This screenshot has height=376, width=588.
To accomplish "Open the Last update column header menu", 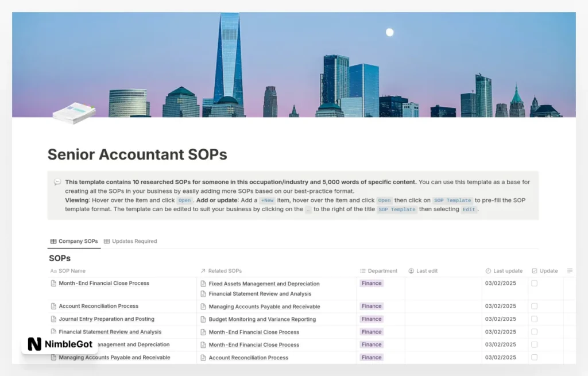I will point(504,271).
